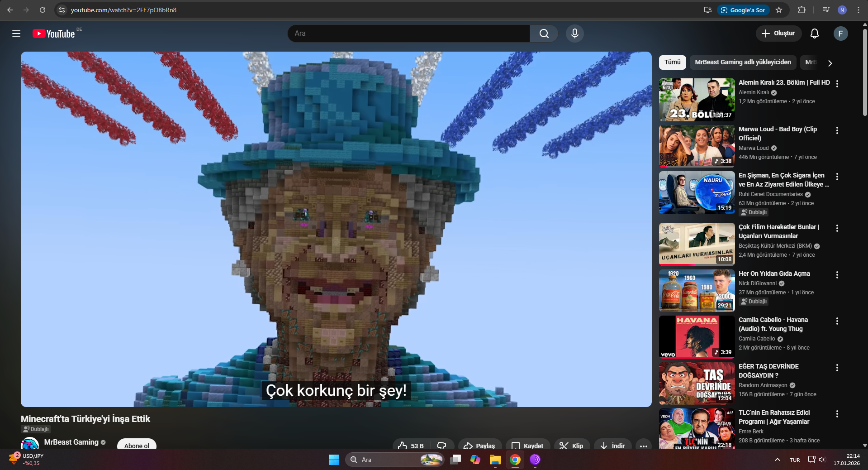Open the MrBeast Gaming channel name link
Viewport: 868px width, 470px height.
tap(71, 442)
